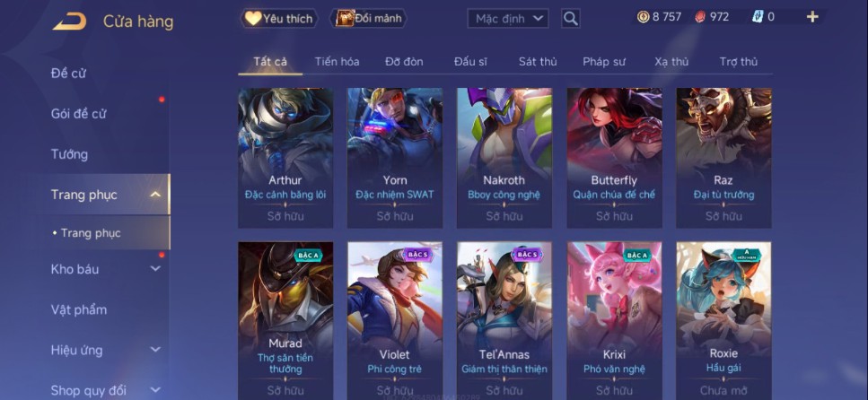The width and height of the screenshot is (868, 400).
Task: Open the Mặc định sort dropdown
Action: tap(508, 19)
